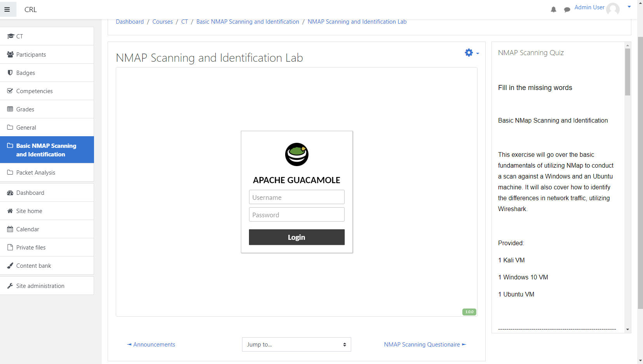The image size is (643, 364).
Task: Click the Participants group icon
Action: (10, 55)
